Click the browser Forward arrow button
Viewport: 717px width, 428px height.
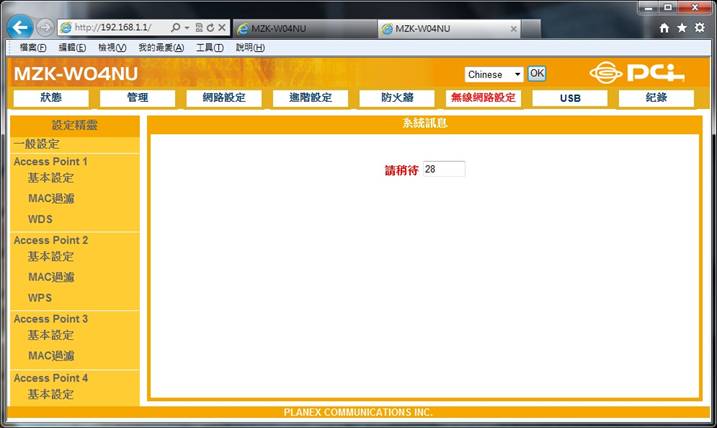pyautogui.click(x=45, y=28)
